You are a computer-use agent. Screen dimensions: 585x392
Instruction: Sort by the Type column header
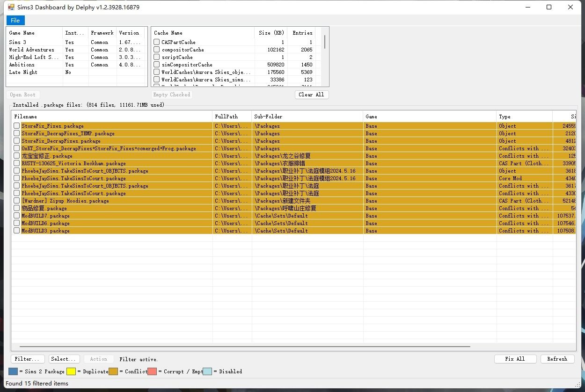point(525,116)
